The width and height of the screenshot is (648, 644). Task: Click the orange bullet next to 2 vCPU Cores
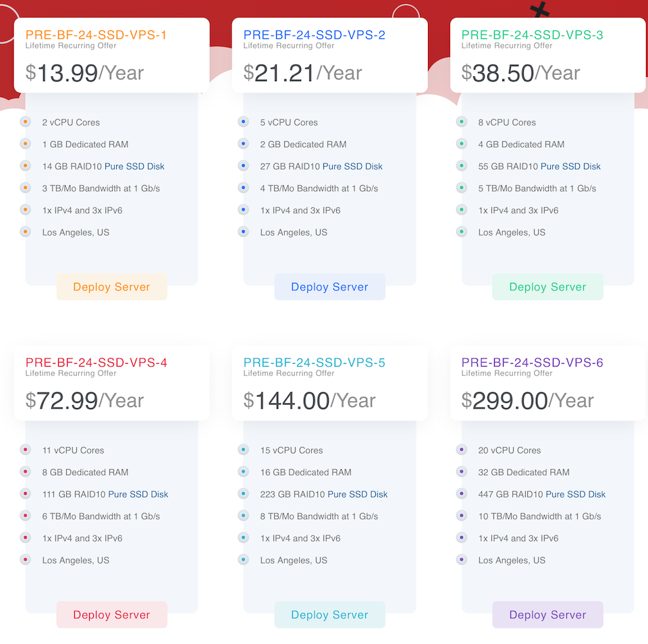point(25,122)
